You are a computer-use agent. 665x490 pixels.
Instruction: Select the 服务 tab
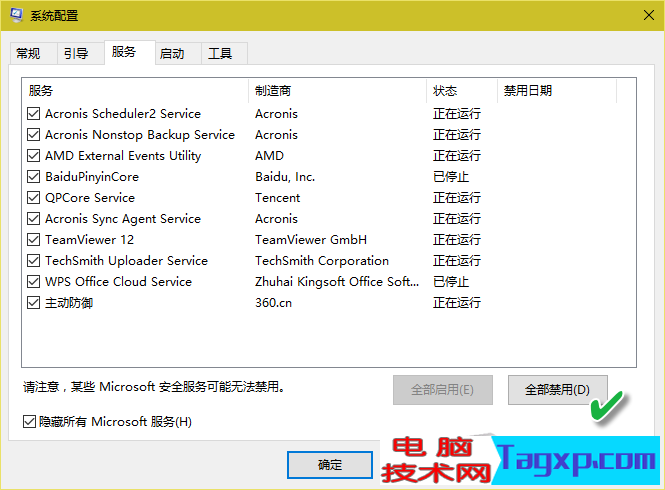click(x=129, y=52)
